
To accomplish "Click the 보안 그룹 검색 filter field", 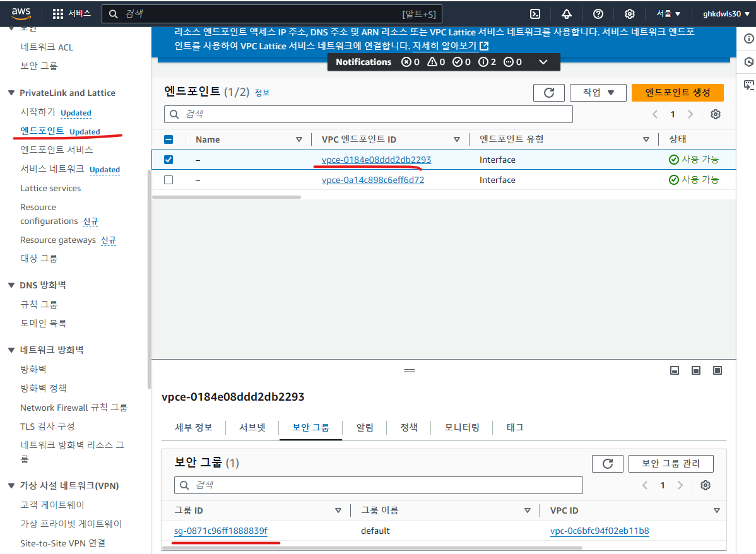I will [x=379, y=485].
